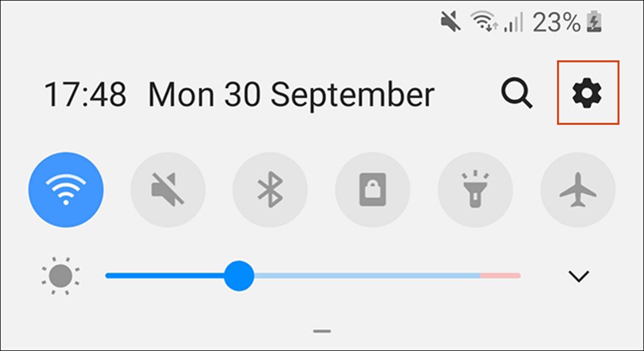Screen dimensions: 644x351
Task: Tap the Wi-Fi signal icon in the status bar
Action: pyautogui.click(x=484, y=21)
